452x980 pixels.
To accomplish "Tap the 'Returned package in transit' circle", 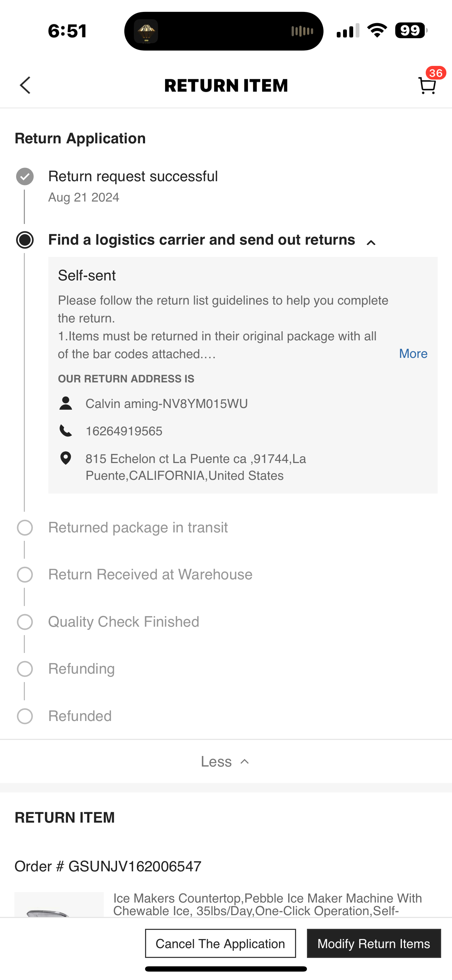I will click(x=25, y=528).
